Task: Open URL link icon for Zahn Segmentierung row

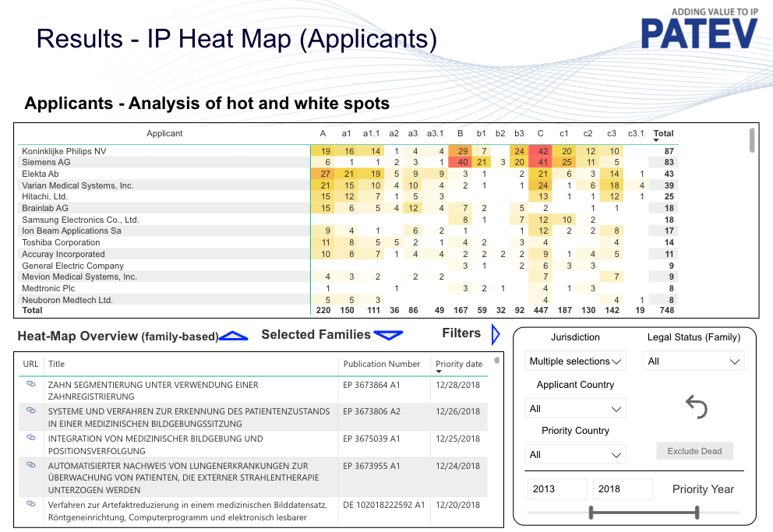Action: pyautogui.click(x=30, y=384)
